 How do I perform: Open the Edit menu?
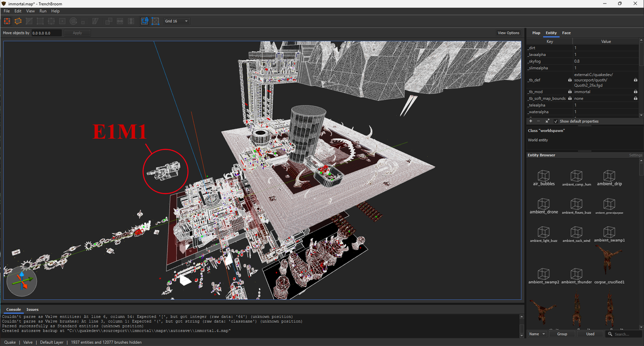click(18, 11)
